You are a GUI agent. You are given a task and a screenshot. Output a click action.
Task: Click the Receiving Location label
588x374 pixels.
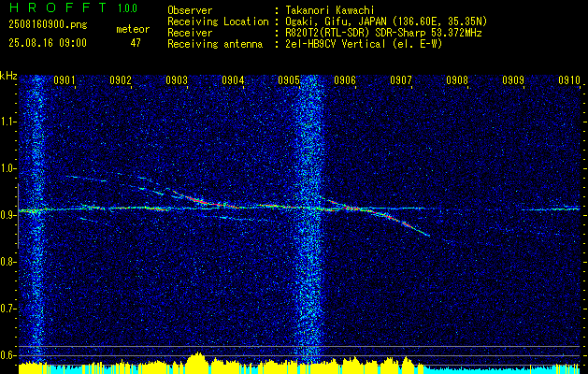click(x=218, y=22)
